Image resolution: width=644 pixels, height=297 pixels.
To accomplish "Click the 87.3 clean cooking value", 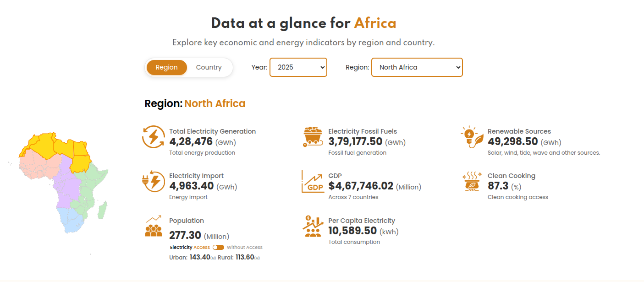I will (x=498, y=186).
